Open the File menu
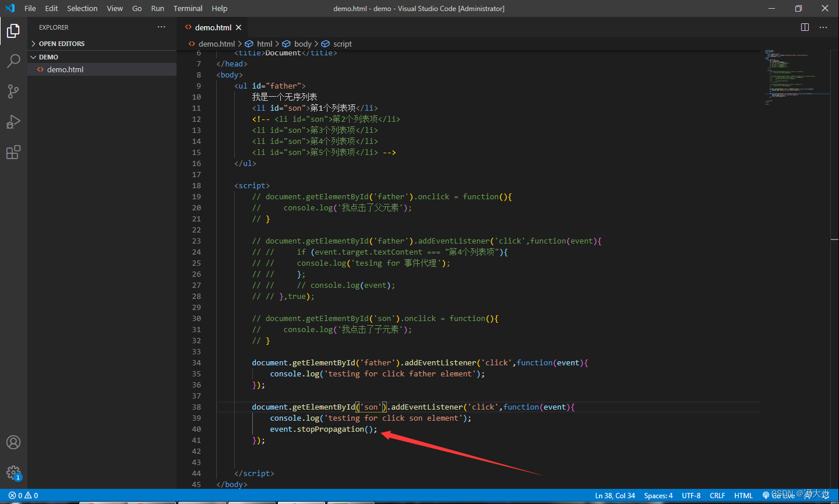This screenshot has width=839, height=504. tap(30, 8)
